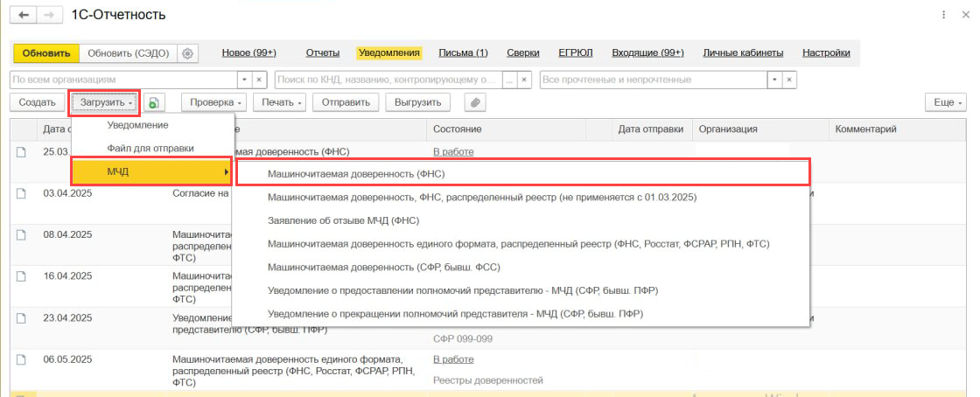Viewport: 980px width, 397px height.
Task: Click the document icon in row 23.04.2025
Action: 21,317
